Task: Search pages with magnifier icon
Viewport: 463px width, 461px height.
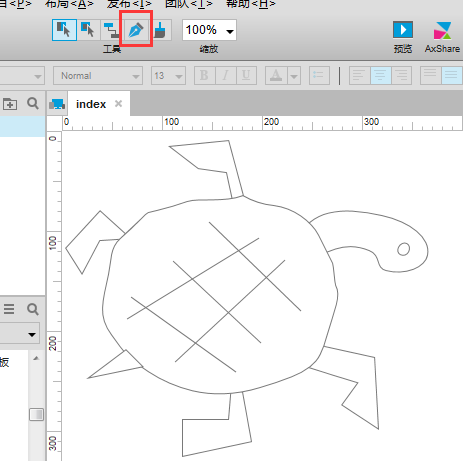Action: (x=33, y=103)
